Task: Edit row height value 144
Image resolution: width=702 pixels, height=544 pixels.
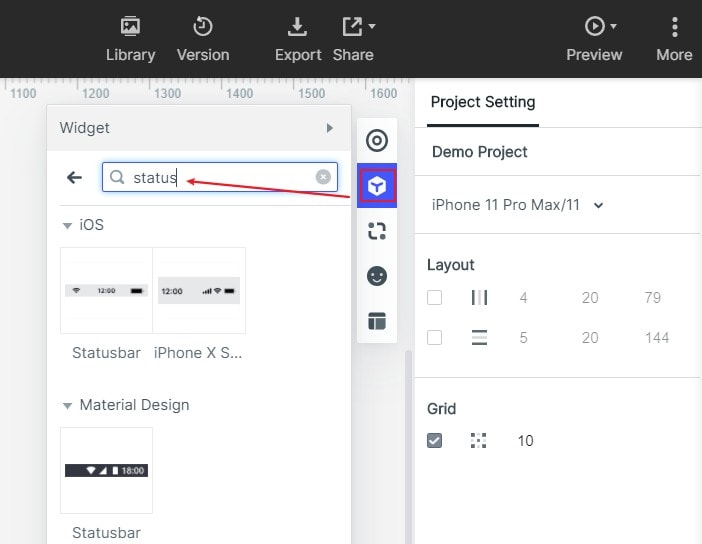Action: tap(657, 338)
